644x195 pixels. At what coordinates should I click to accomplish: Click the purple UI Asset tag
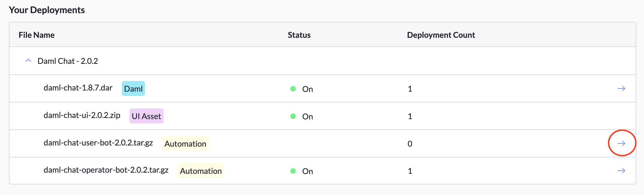coord(146,116)
